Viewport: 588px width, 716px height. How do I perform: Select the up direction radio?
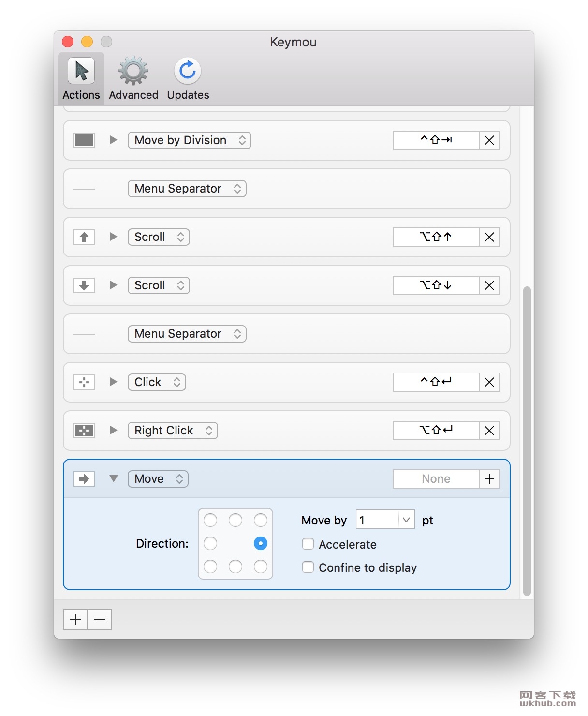(x=235, y=520)
